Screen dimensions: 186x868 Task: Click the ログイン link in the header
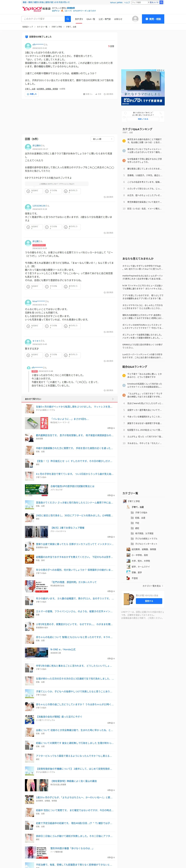56,11
